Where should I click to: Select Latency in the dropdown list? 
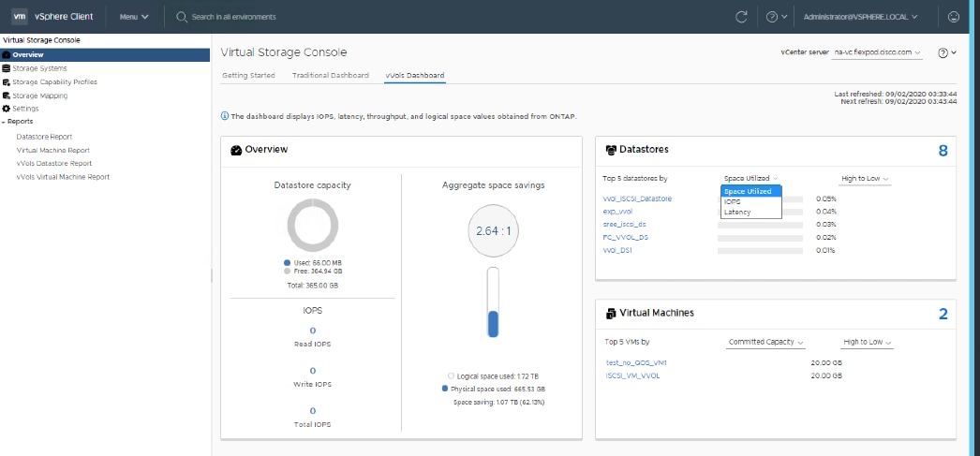[x=751, y=213]
